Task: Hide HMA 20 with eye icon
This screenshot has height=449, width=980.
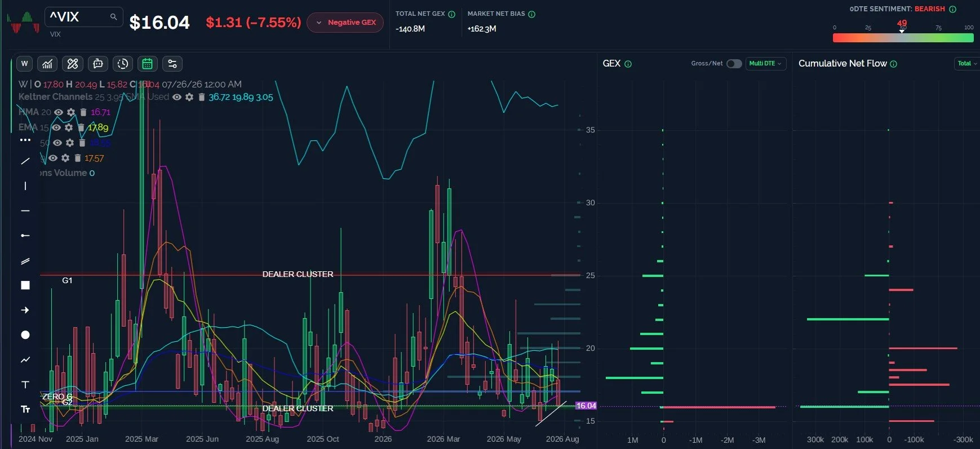Action: pos(59,112)
